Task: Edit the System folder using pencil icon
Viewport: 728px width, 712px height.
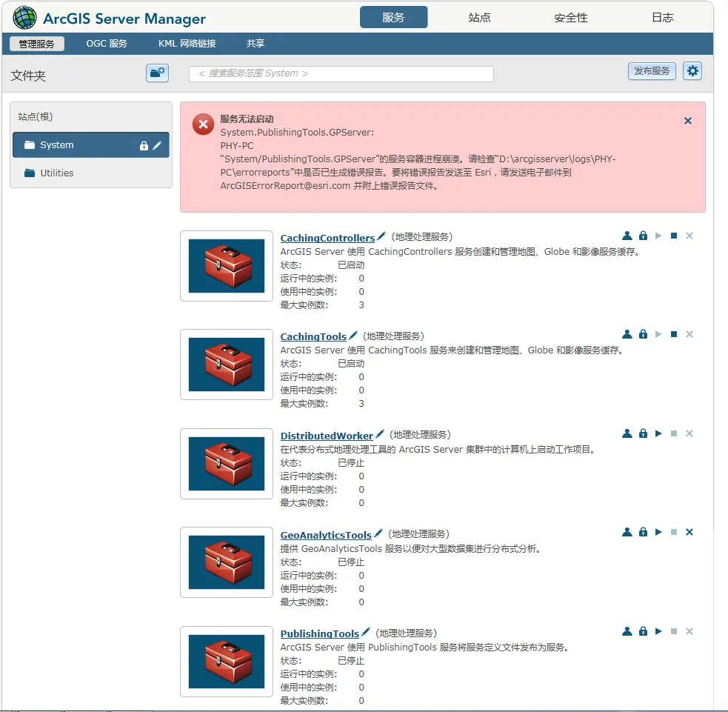Action: 158,145
